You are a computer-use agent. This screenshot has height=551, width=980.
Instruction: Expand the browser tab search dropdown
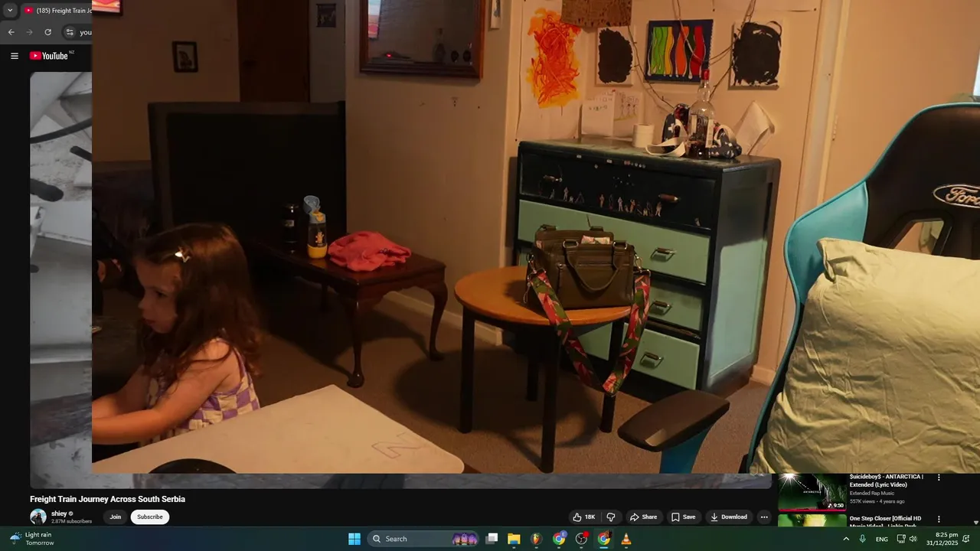[x=10, y=11]
